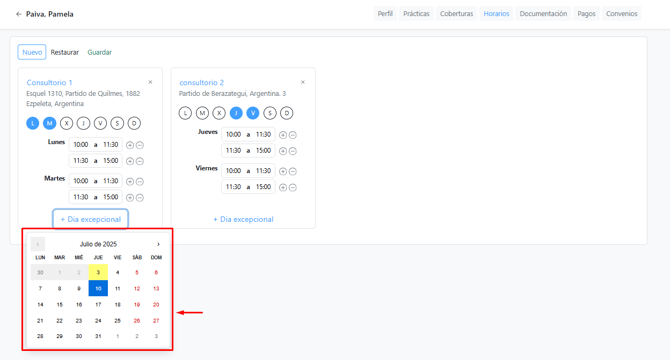670x360 pixels.
Task: Enable Miércoles (X) in Consultorio 1
Action: click(x=66, y=123)
